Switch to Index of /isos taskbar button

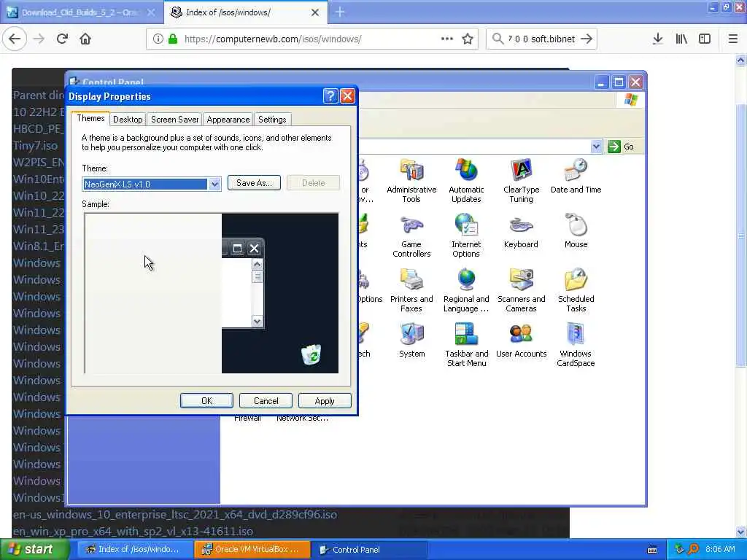point(135,550)
